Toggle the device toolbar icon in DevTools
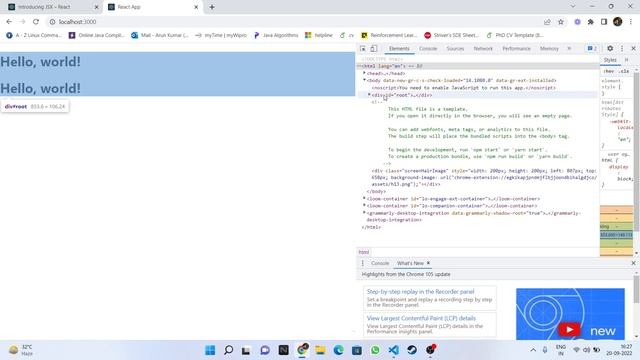Screen dimensions: 640x360 [x=373, y=49]
